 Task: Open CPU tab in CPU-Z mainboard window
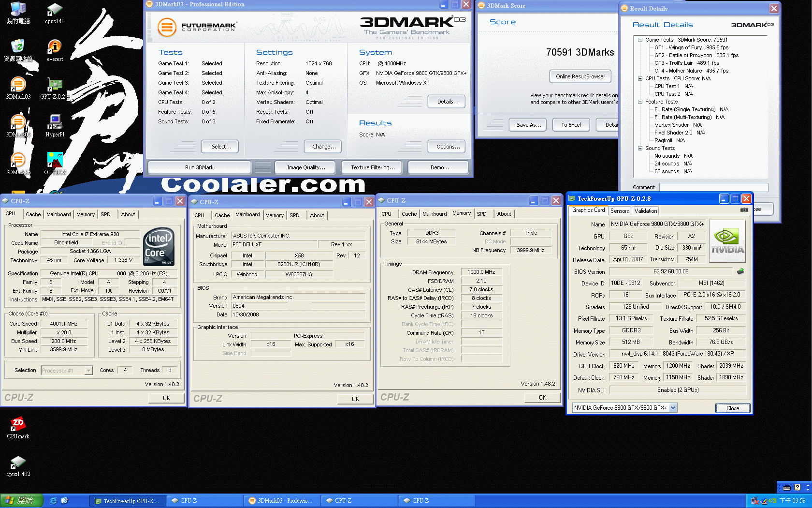[x=199, y=215]
